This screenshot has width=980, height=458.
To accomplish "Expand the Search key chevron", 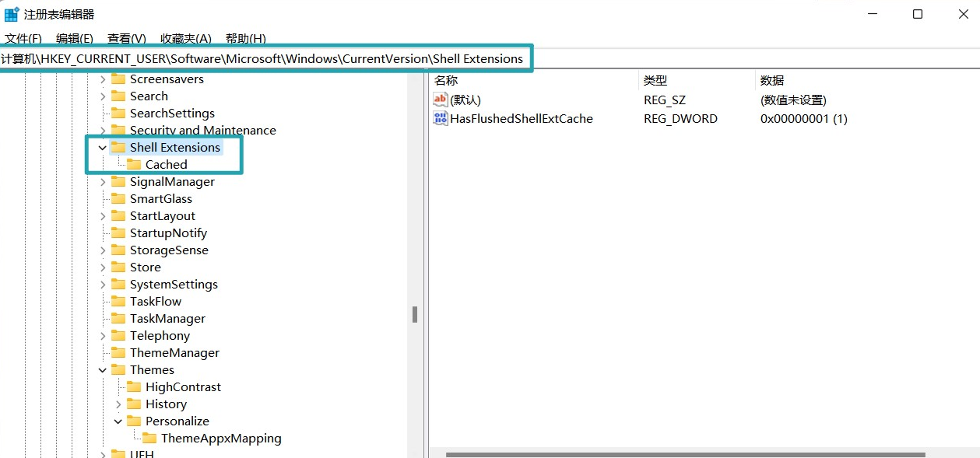I will click(x=102, y=96).
